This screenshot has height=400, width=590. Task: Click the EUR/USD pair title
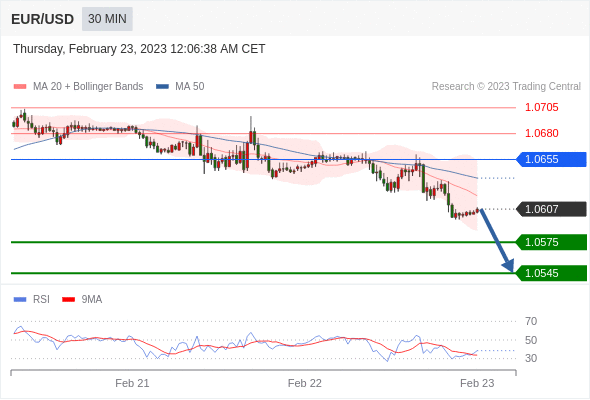[x=43, y=19]
